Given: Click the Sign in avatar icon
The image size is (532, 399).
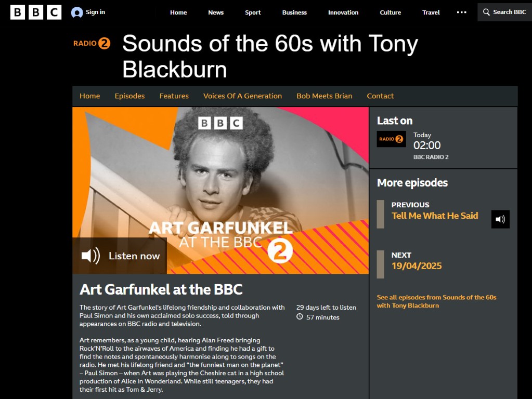Looking at the screenshot, I should pyautogui.click(x=77, y=12).
